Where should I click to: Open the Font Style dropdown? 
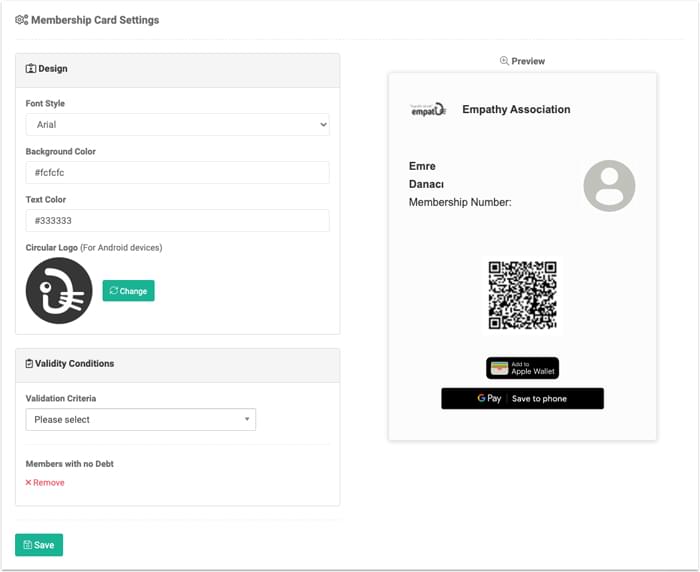178,125
